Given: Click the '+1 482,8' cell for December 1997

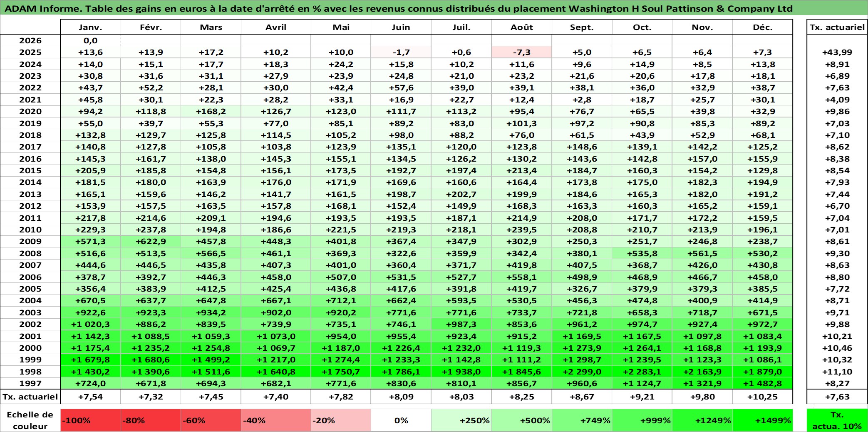Looking at the screenshot, I should pyautogui.click(x=763, y=383).
